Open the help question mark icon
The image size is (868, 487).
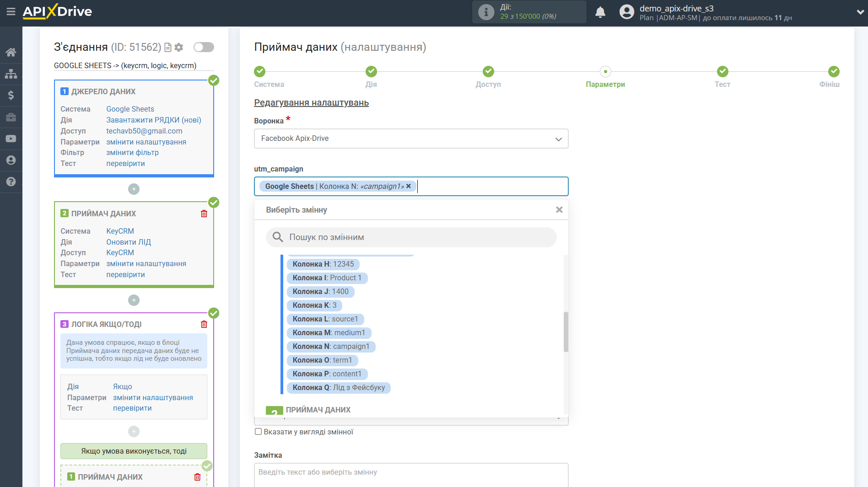click(x=11, y=182)
